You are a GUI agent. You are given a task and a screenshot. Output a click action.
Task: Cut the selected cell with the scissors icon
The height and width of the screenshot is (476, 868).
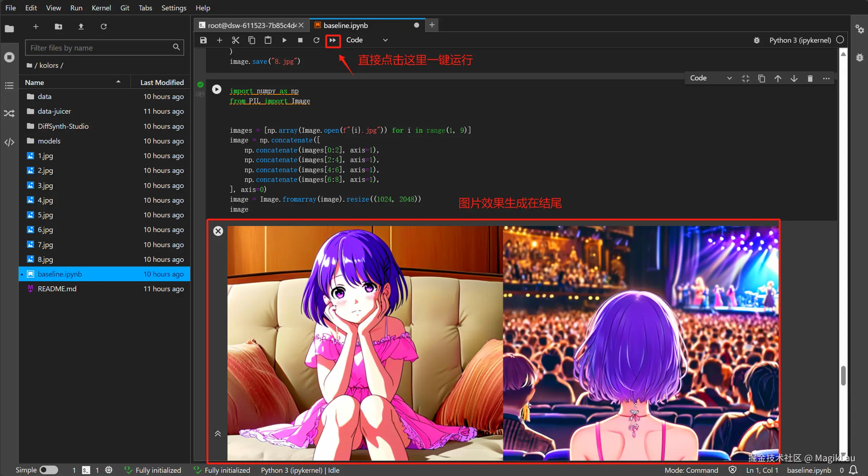tap(235, 40)
